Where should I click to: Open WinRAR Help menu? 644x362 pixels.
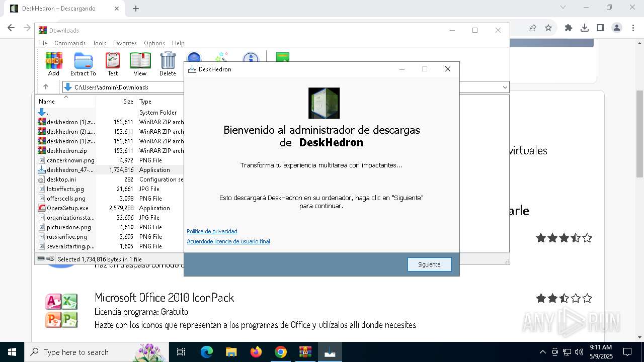(178, 43)
